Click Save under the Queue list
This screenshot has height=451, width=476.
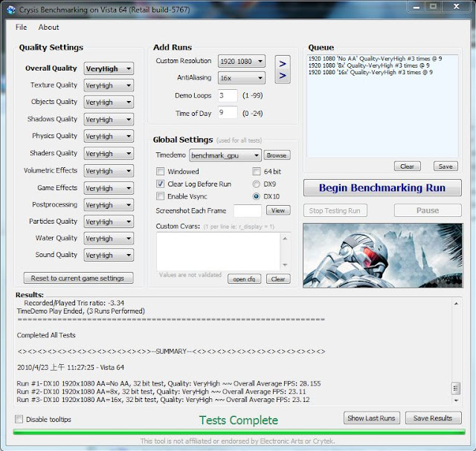(446, 166)
